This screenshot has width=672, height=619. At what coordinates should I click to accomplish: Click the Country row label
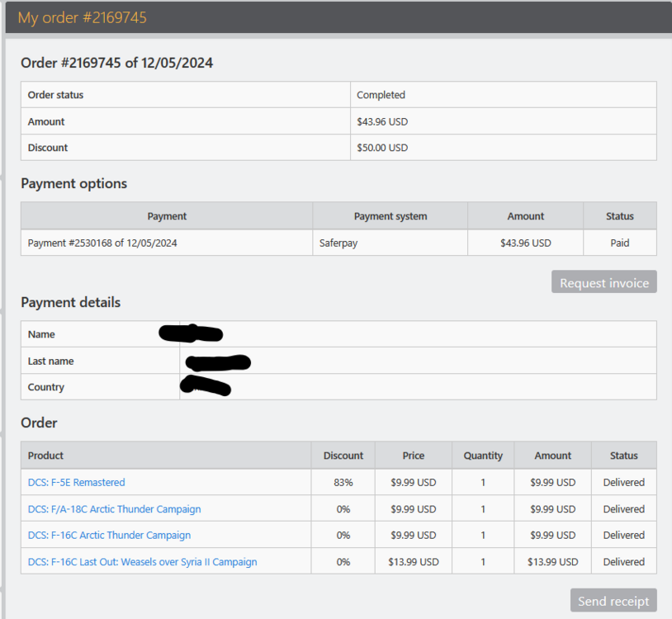45,387
